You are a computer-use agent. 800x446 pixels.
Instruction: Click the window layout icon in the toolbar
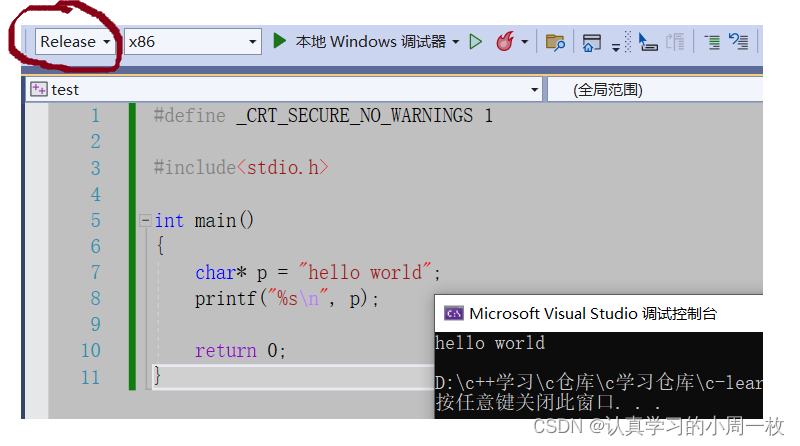click(591, 42)
